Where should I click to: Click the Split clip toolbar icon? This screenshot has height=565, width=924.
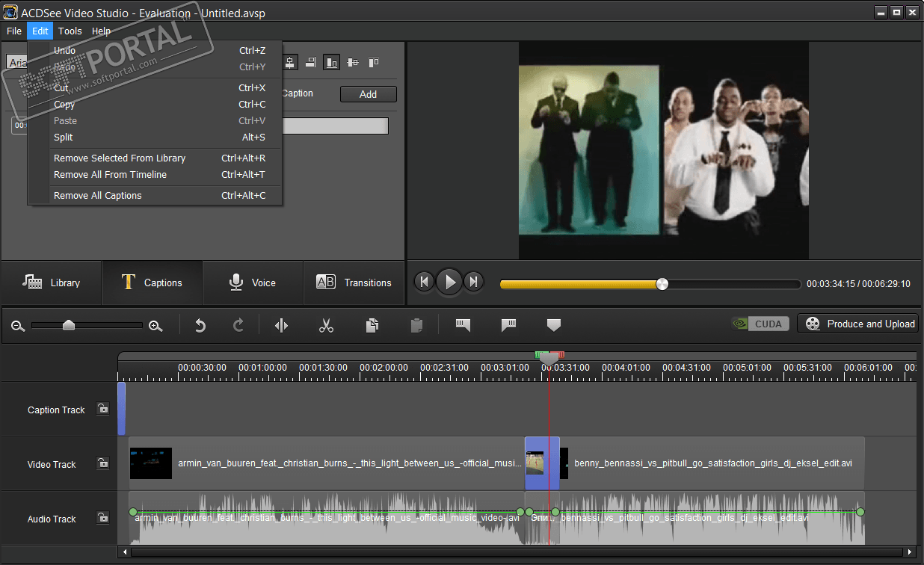281,325
